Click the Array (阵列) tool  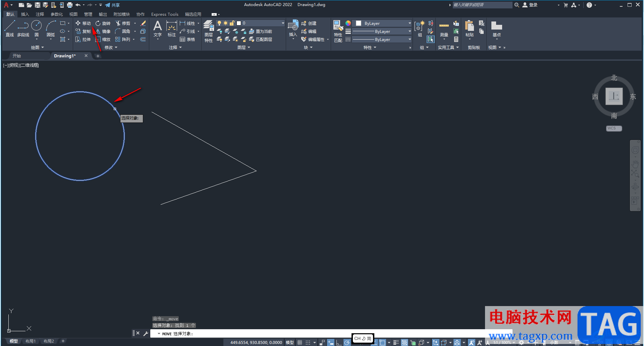(x=123, y=39)
